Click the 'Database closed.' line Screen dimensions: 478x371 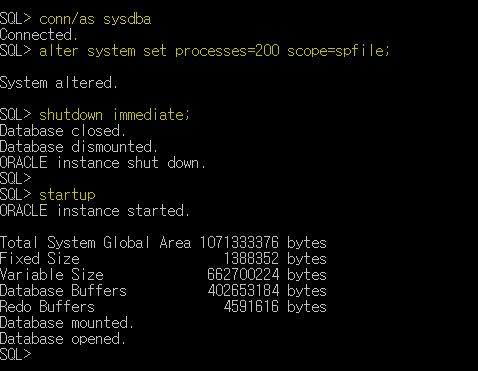63,131
